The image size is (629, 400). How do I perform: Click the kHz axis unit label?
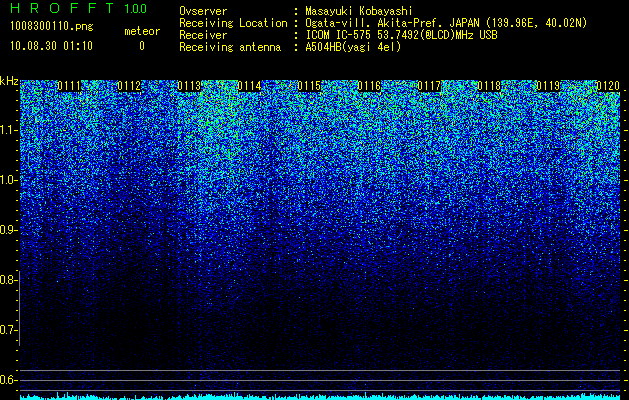(9, 81)
